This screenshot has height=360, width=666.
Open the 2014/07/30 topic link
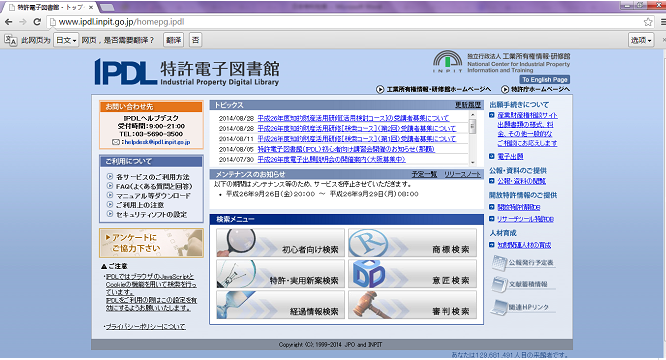tap(332, 159)
